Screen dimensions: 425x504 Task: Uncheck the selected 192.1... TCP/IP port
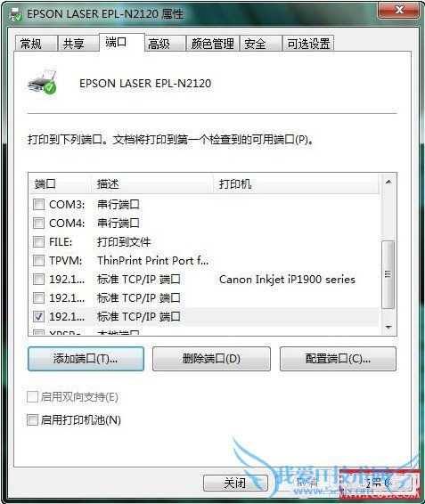click(38, 317)
